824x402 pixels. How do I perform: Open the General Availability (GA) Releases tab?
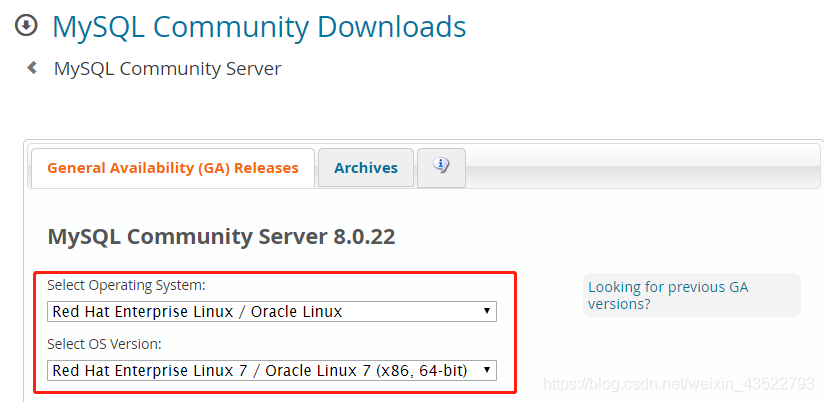pos(173,168)
